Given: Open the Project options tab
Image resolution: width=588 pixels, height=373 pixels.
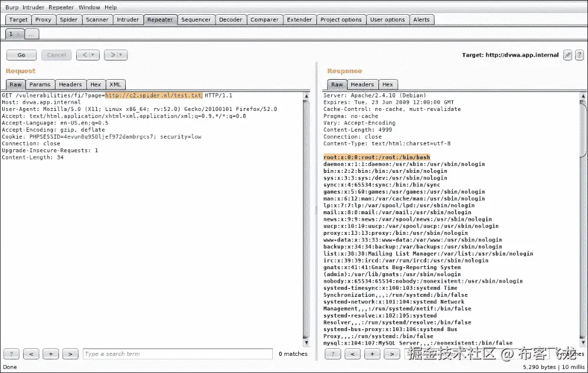Looking at the screenshot, I should pyautogui.click(x=341, y=19).
